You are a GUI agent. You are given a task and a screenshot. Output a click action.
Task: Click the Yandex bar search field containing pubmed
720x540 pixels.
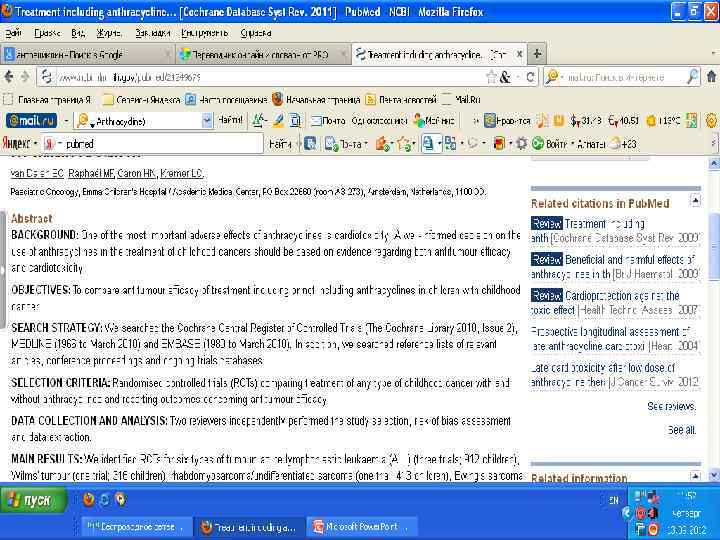152,144
